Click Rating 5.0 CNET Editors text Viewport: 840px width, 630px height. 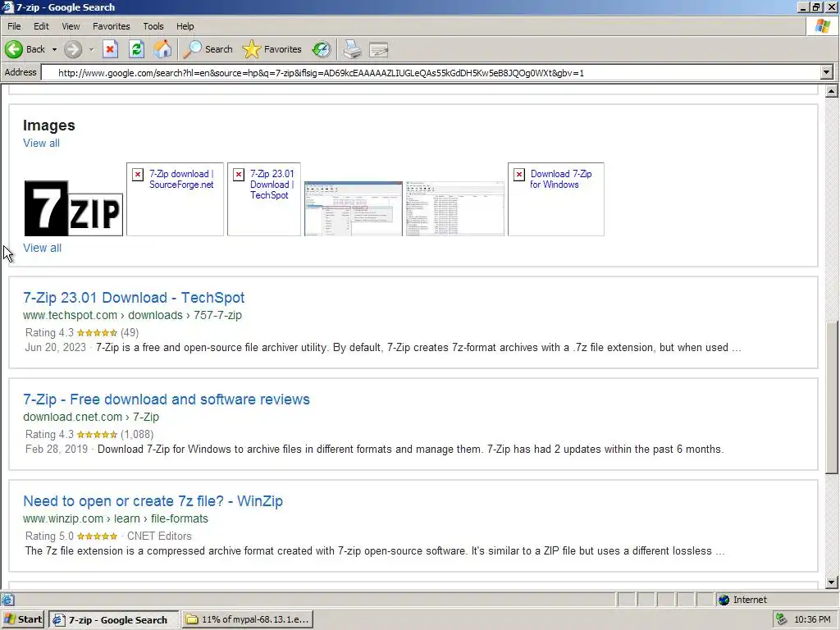(108, 536)
